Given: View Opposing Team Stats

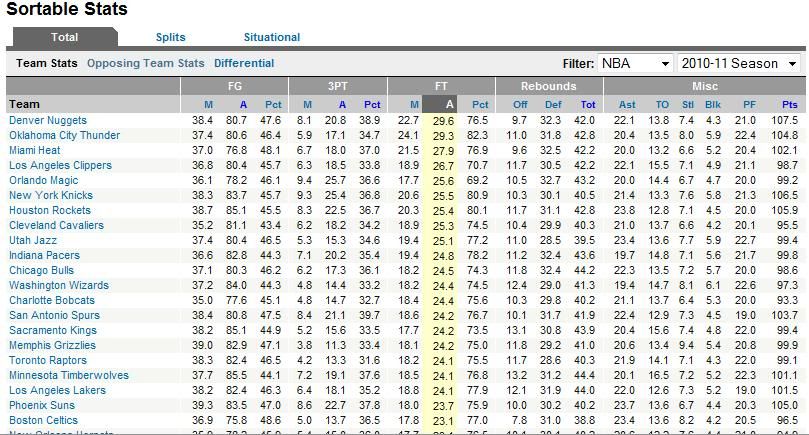Looking at the screenshot, I should click(145, 63).
